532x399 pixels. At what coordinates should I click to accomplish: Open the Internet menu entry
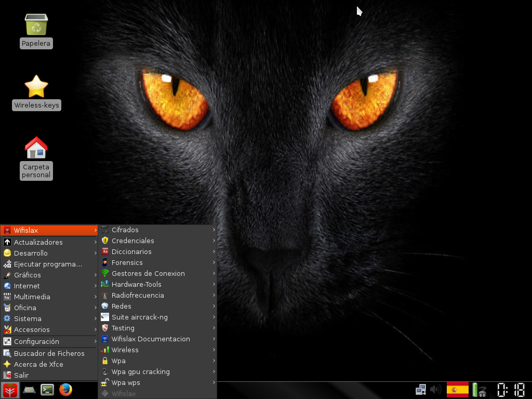pyautogui.click(x=49, y=286)
